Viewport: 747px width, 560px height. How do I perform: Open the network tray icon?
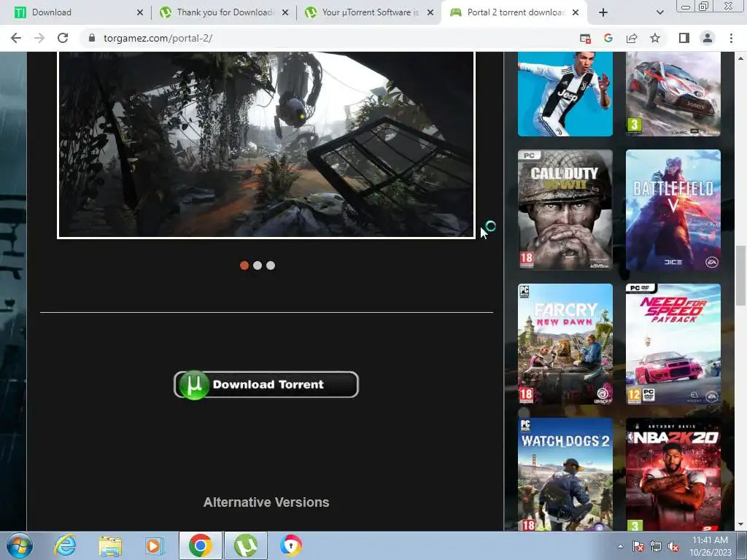click(x=656, y=546)
